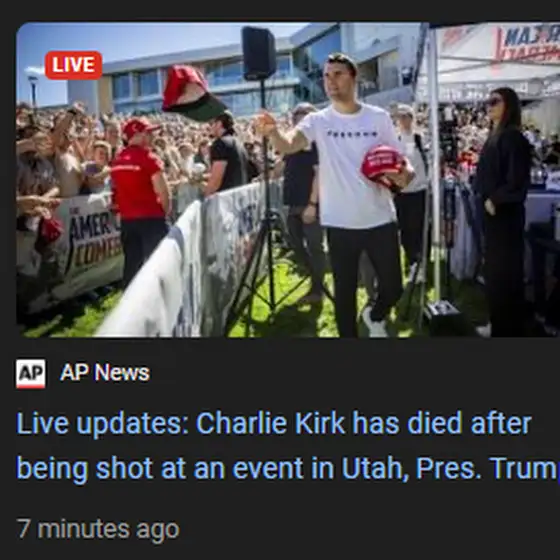This screenshot has height=560, width=560.
Task: Click the red LIVE badge
Action: (x=74, y=65)
